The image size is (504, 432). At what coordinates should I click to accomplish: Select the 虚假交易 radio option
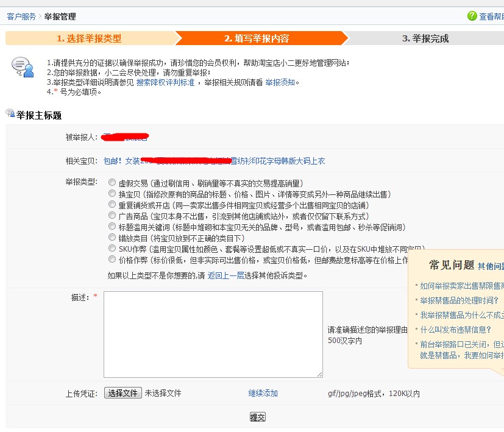pos(112,182)
